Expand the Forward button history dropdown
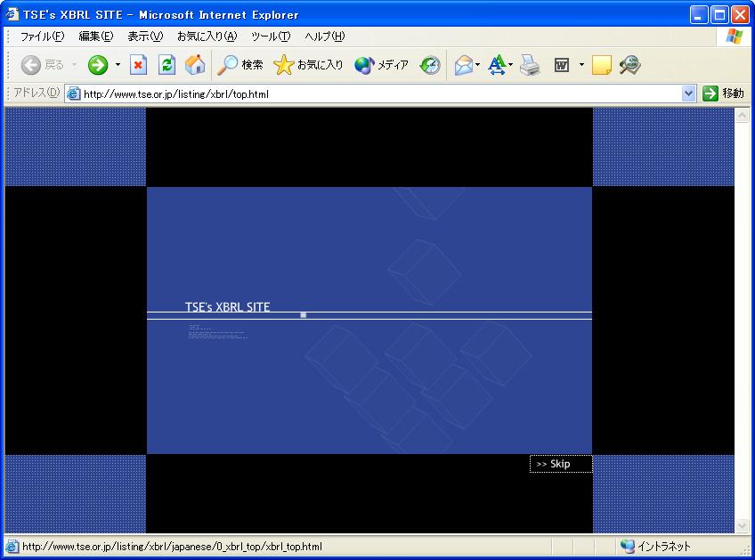This screenshot has width=755, height=560. coord(118,65)
